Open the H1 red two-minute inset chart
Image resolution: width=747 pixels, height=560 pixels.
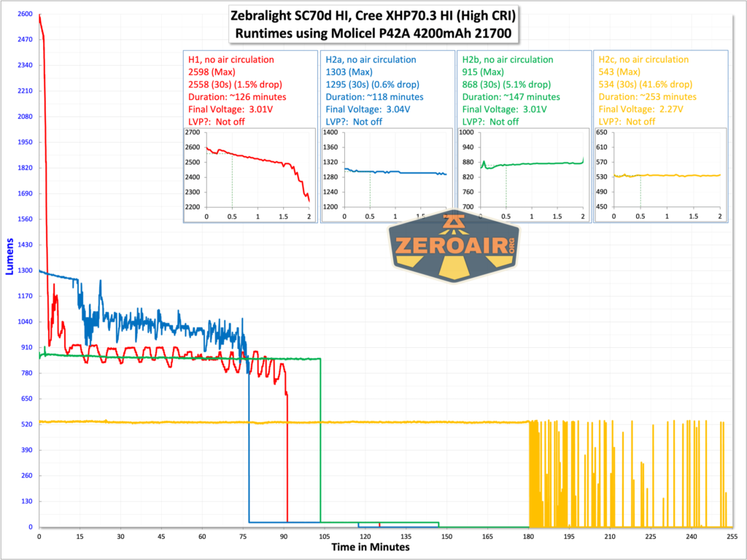coord(250,175)
